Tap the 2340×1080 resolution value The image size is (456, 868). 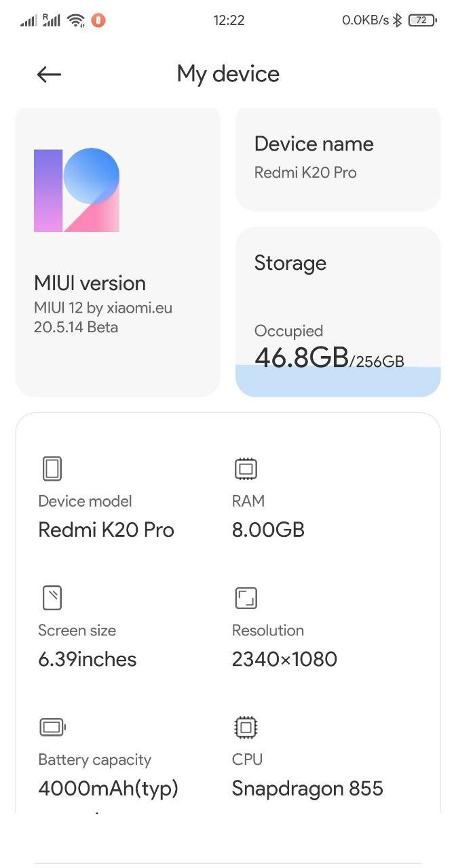click(284, 659)
